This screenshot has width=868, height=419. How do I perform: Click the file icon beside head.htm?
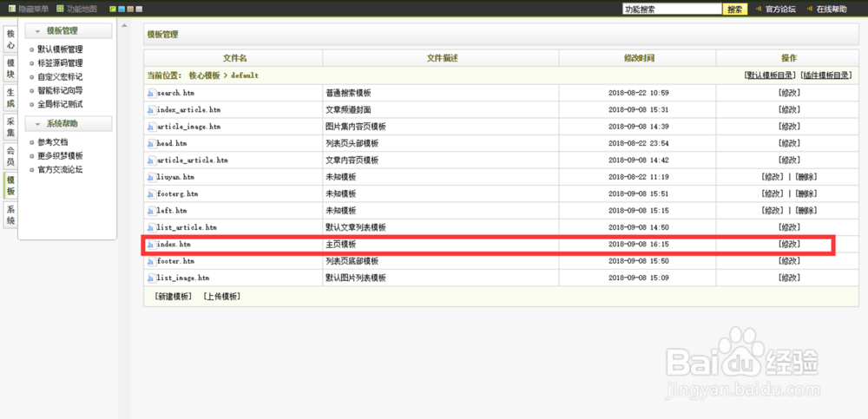151,143
